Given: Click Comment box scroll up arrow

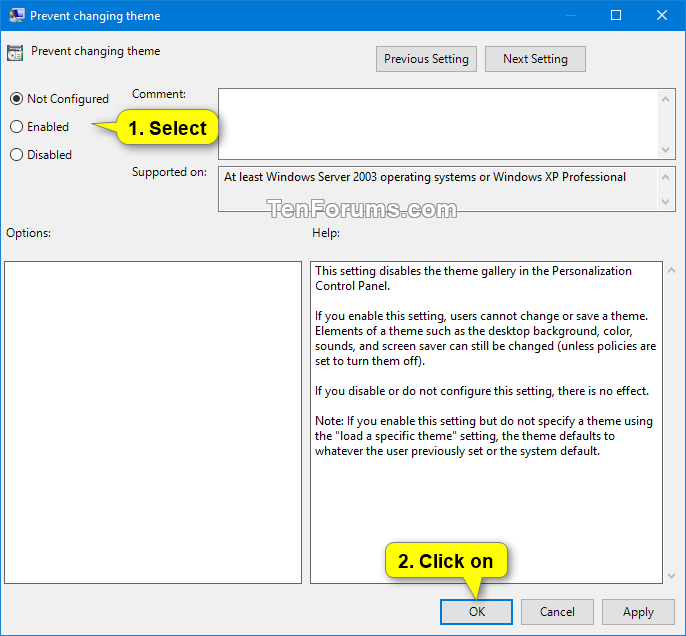Looking at the screenshot, I should click(x=665, y=99).
